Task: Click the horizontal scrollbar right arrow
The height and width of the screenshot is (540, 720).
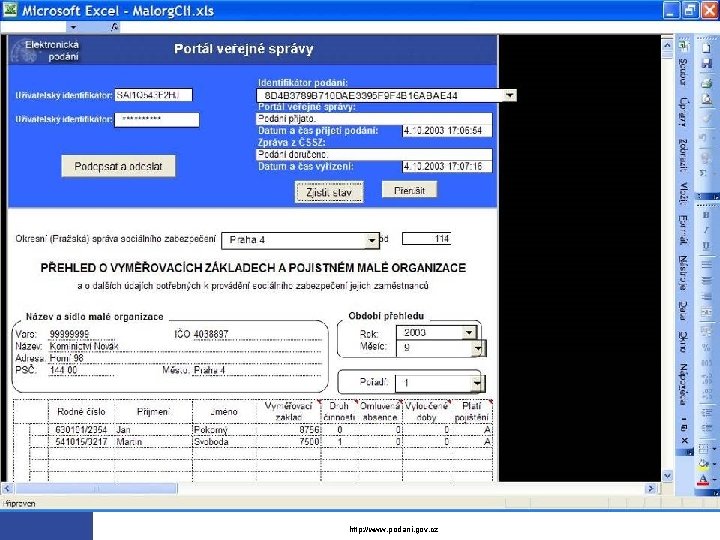Action: [x=651, y=489]
